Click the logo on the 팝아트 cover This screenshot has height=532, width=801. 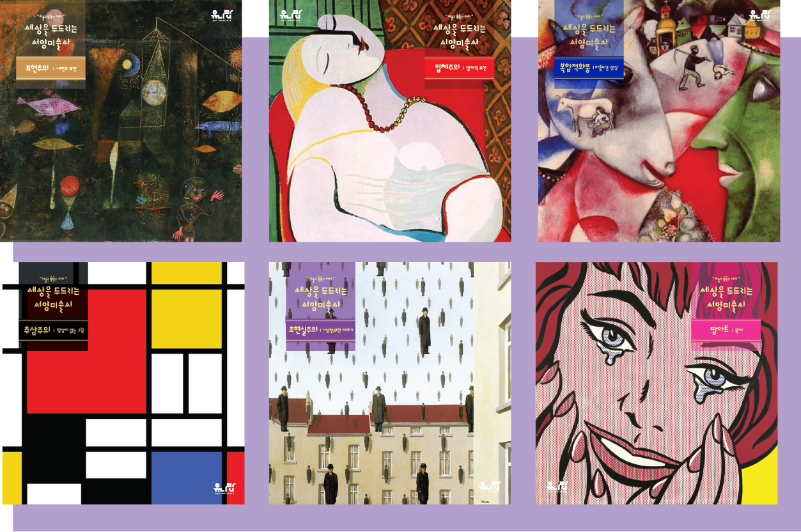(x=557, y=487)
